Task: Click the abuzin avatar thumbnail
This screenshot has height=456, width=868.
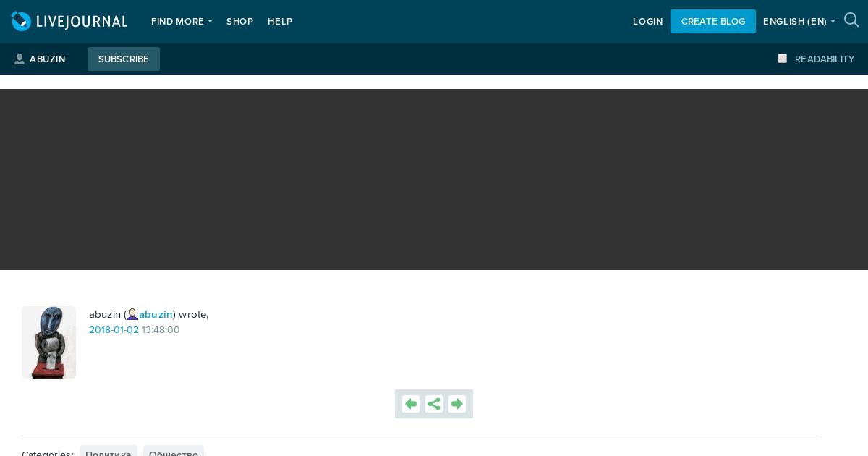Action: [48, 342]
